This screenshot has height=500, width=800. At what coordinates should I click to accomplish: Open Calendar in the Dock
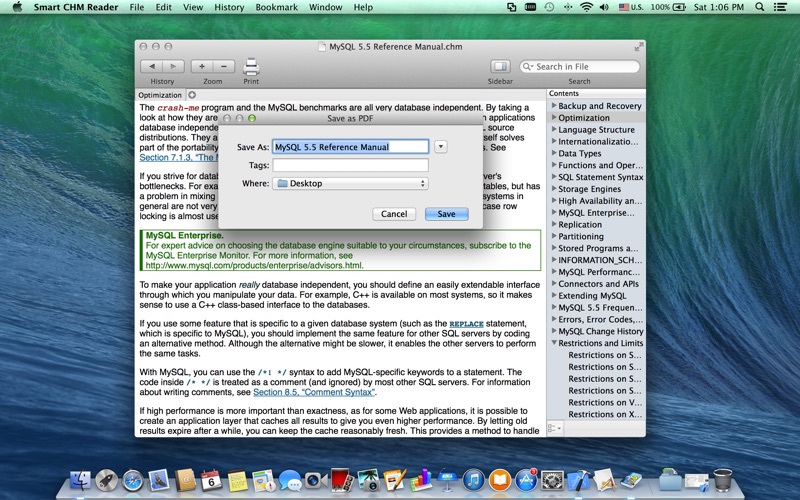211,481
